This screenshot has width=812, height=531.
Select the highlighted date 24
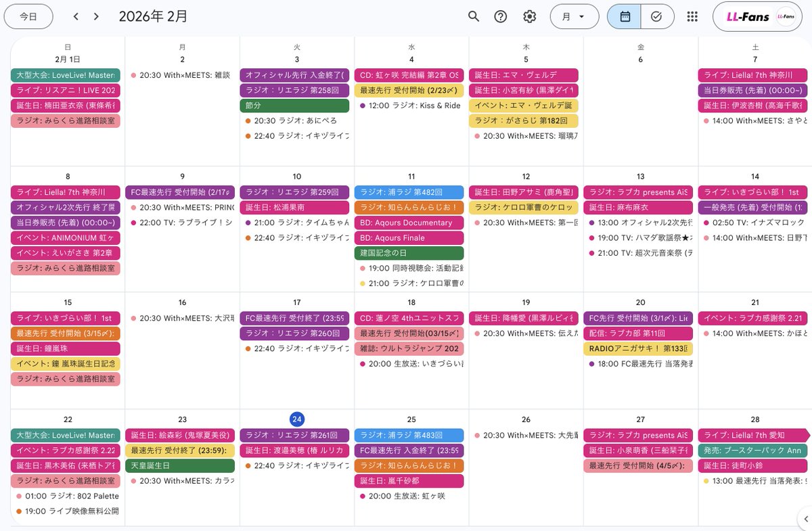[x=296, y=419]
